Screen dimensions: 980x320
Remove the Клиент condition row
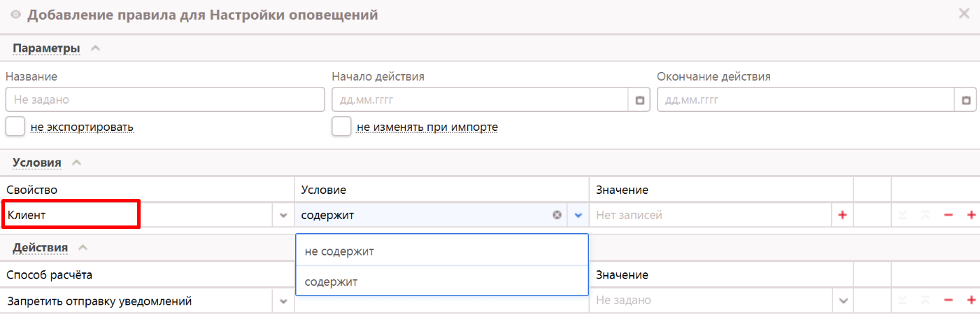[x=949, y=216]
